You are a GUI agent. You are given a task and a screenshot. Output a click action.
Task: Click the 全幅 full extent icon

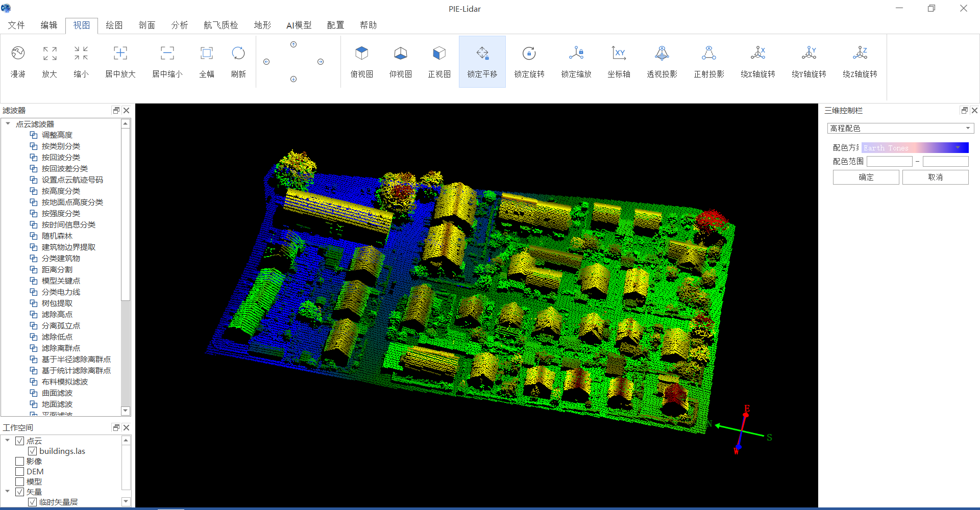207,54
